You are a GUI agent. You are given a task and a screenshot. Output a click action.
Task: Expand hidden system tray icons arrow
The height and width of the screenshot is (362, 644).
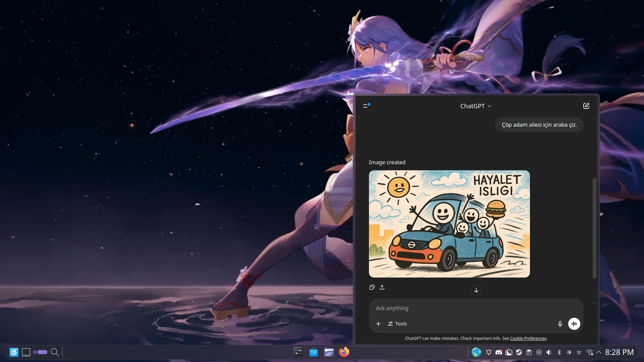pos(599,352)
